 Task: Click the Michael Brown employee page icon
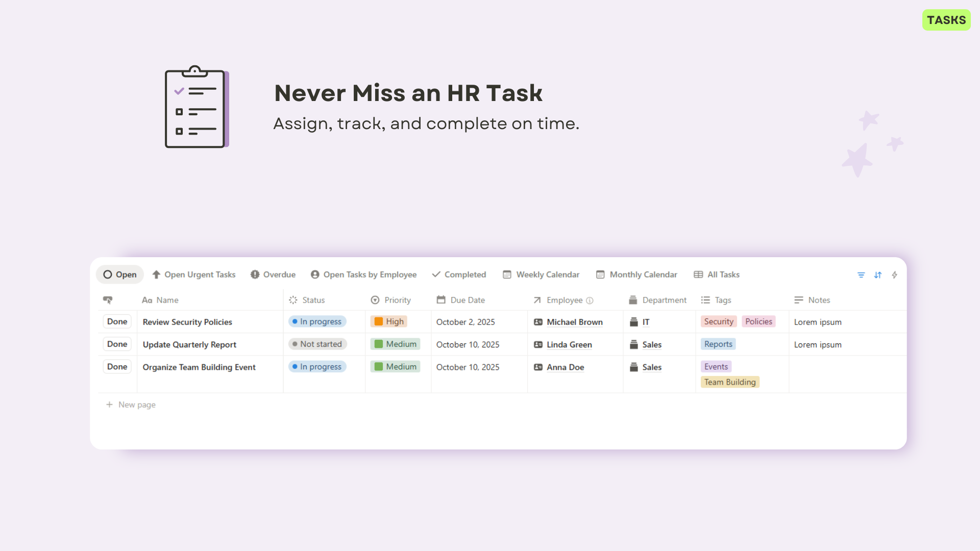tap(538, 322)
